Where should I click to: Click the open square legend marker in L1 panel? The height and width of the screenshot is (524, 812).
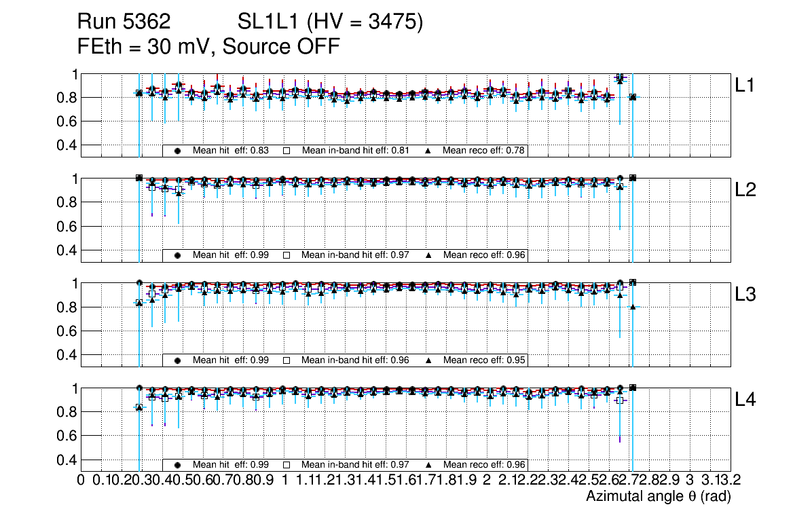(287, 151)
